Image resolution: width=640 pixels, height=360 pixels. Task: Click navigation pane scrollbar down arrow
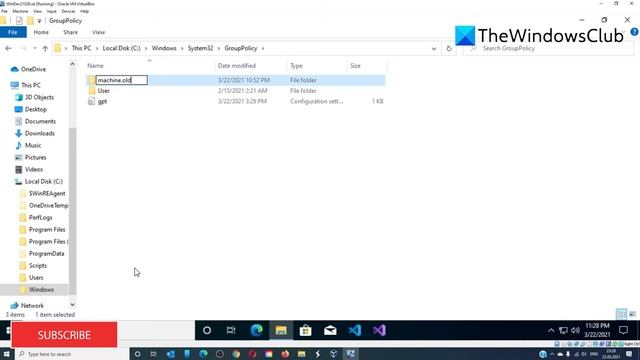click(72, 305)
